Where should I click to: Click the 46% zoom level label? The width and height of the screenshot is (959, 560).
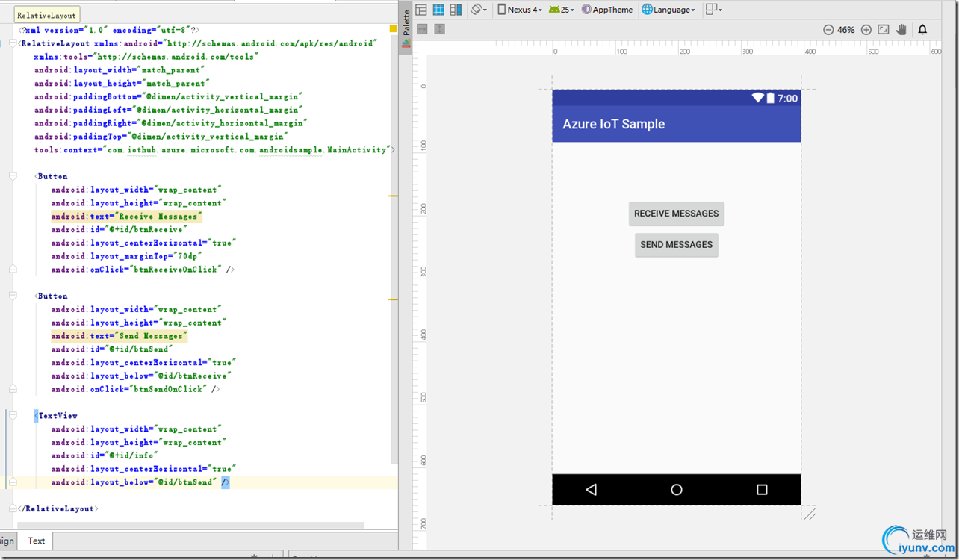[845, 30]
